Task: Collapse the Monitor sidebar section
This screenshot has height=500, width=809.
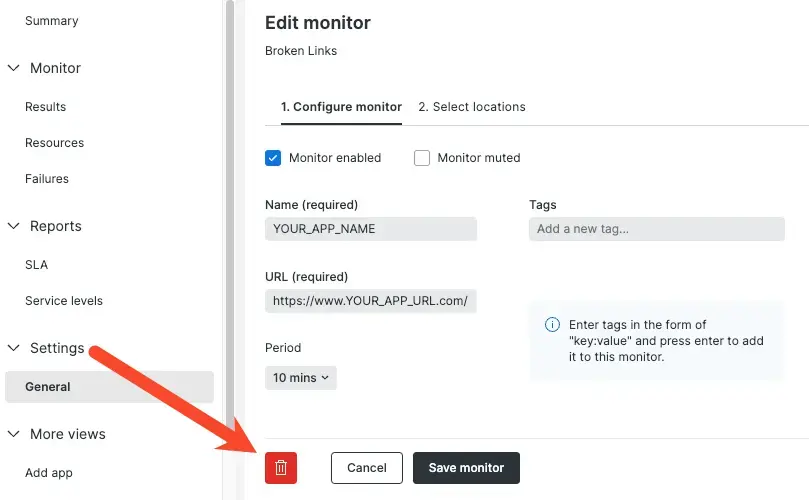Action: tap(14, 68)
